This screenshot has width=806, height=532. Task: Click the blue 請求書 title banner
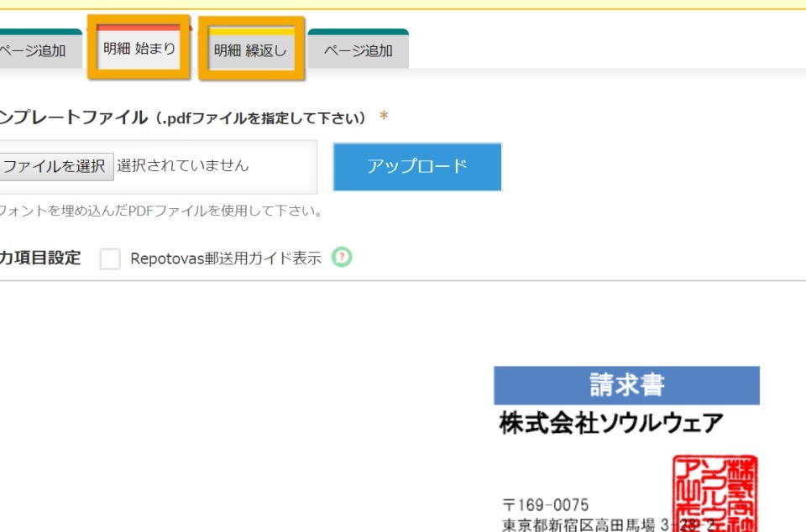click(626, 385)
